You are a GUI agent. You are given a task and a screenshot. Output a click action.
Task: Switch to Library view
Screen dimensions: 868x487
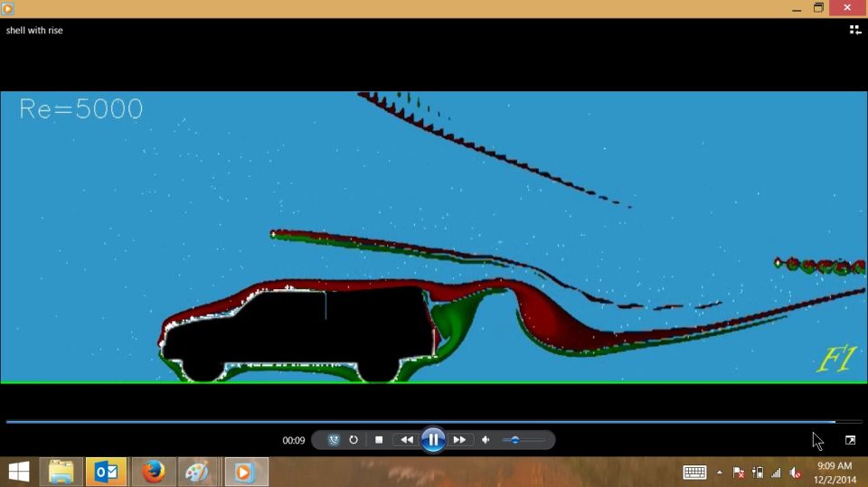[x=854, y=30]
